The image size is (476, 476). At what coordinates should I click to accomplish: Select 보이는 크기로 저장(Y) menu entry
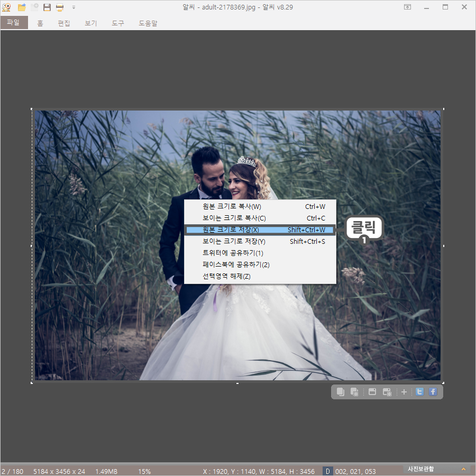(260, 241)
